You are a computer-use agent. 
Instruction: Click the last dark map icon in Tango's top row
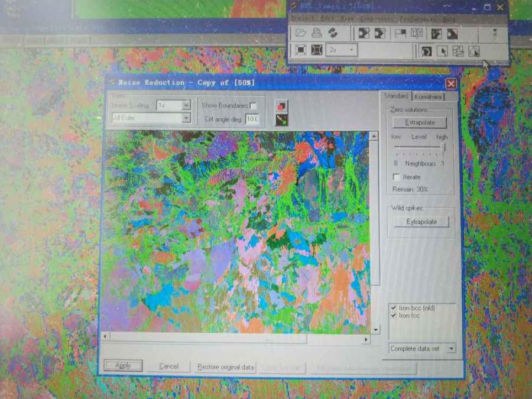[x=452, y=34]
